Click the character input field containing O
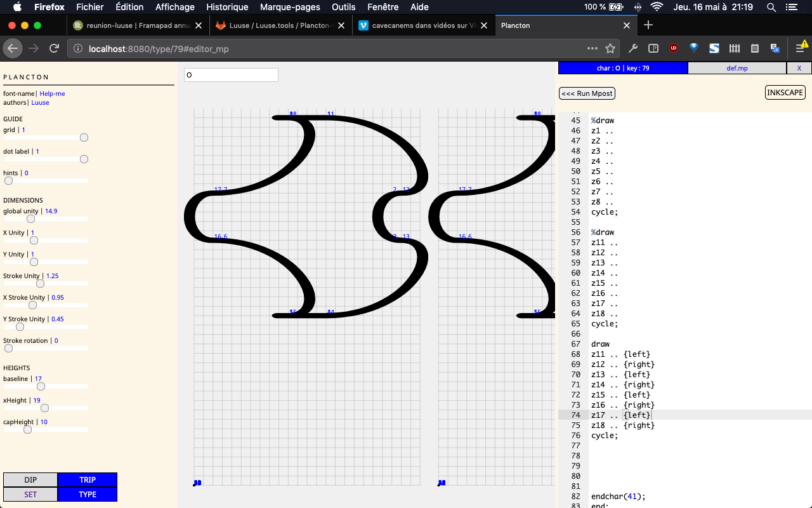 (x=231, y=75)
